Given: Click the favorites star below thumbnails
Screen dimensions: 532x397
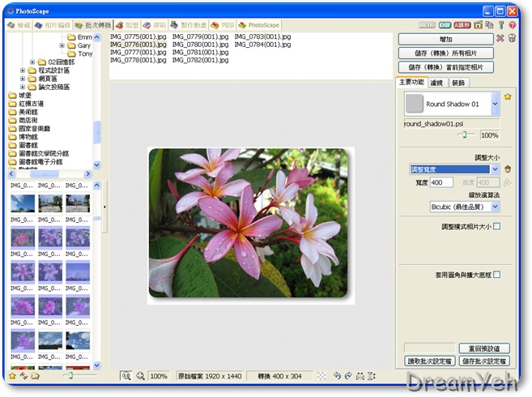Looking at the screenshot, I should click(x=12, y=376).
